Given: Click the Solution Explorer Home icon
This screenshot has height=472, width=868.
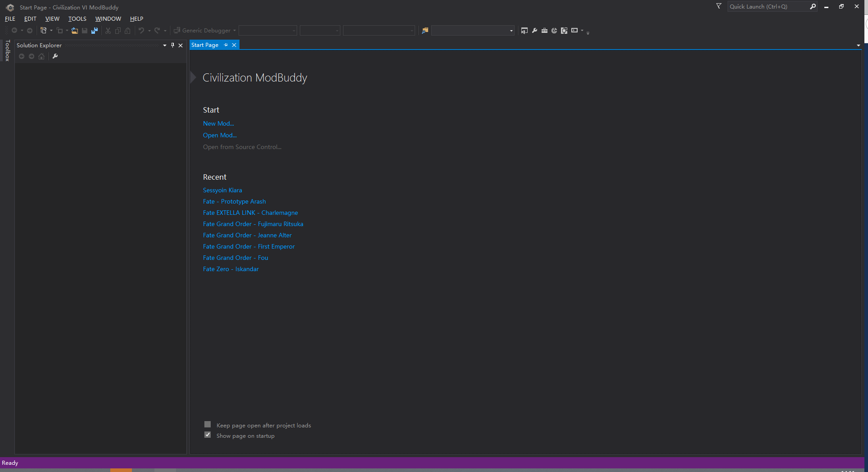Looking at the screenshot, I should 41,56.
